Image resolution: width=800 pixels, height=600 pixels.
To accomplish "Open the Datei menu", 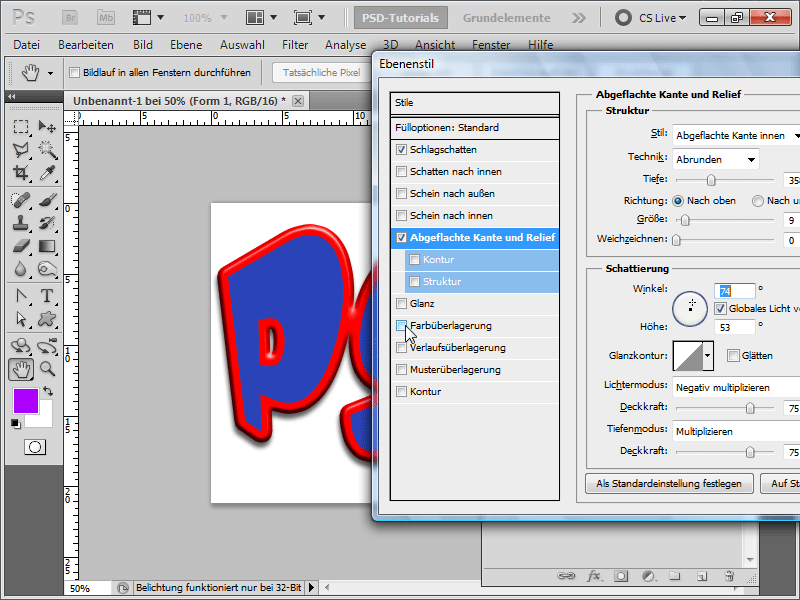I will coord(27,45).
